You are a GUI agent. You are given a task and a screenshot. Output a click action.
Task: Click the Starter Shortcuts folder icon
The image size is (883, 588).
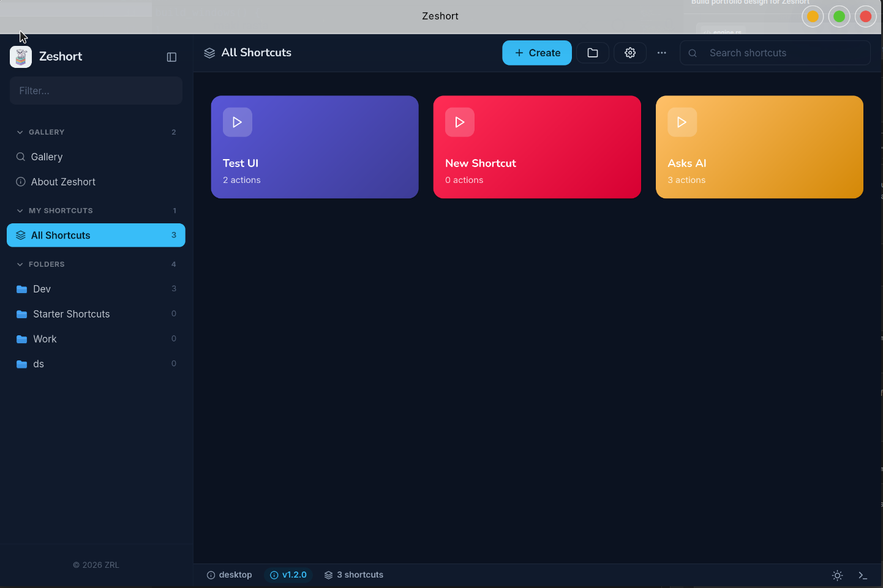click(x=22, y=314)
